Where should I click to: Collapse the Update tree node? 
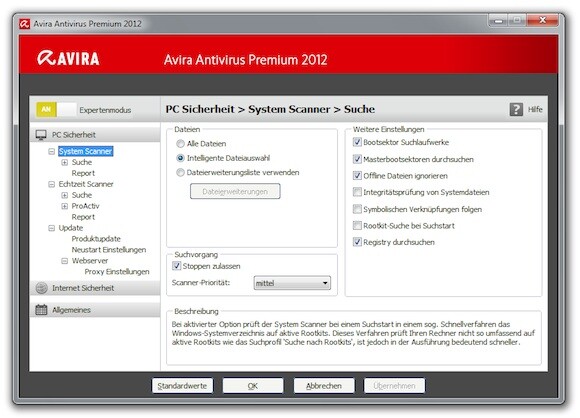51,228
